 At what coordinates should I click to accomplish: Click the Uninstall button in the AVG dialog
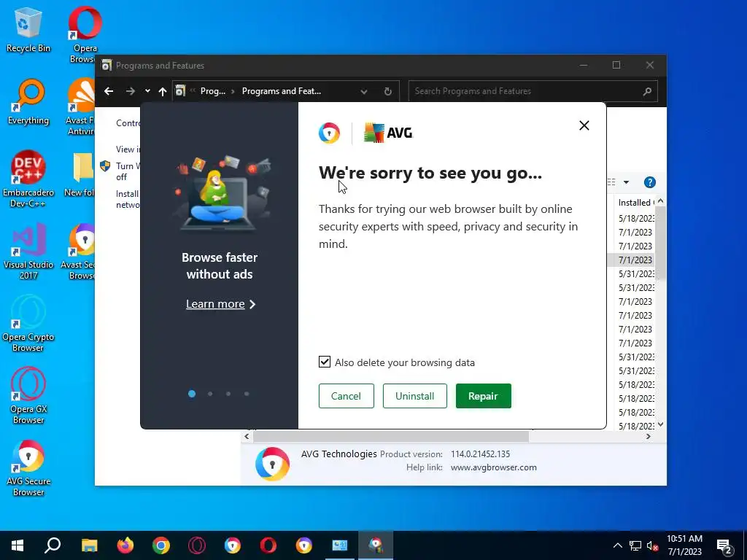[x=414, y=396]
